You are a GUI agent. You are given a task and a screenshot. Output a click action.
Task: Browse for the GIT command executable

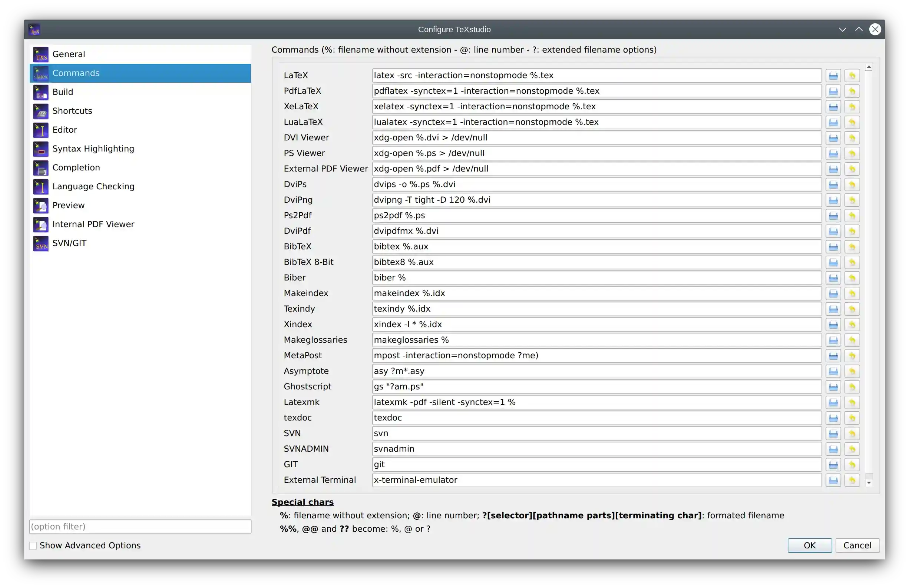tap(834, 464)
